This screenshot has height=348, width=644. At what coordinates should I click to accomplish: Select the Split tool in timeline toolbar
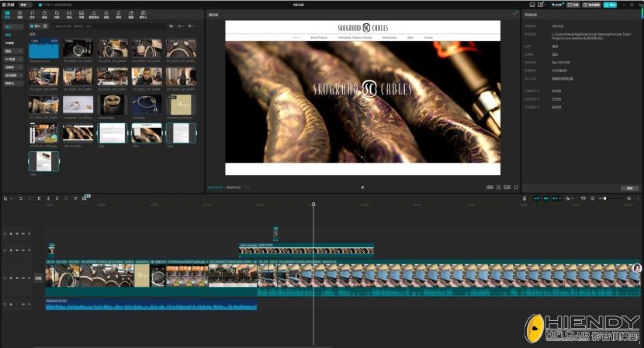click(39, 198)
